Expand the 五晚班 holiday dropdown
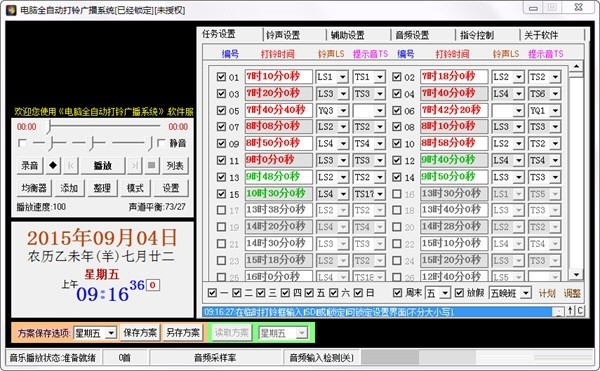 526,293
